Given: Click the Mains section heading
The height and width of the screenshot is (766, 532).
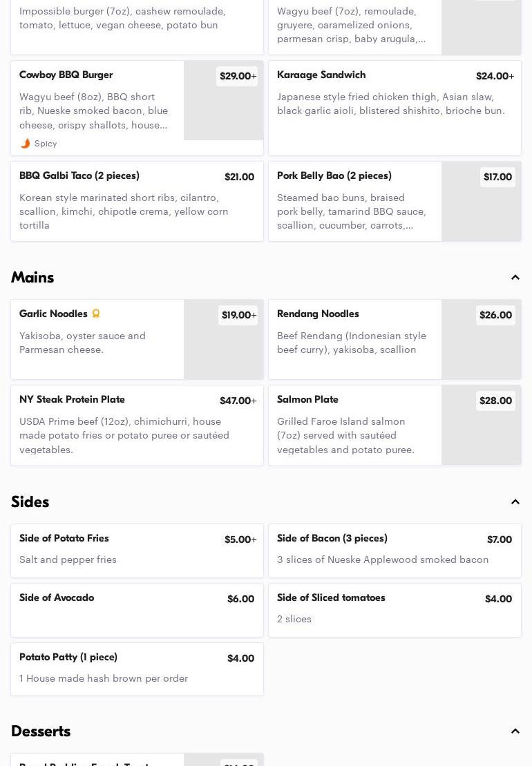Looking at the screenshot, I should point(32,278).
